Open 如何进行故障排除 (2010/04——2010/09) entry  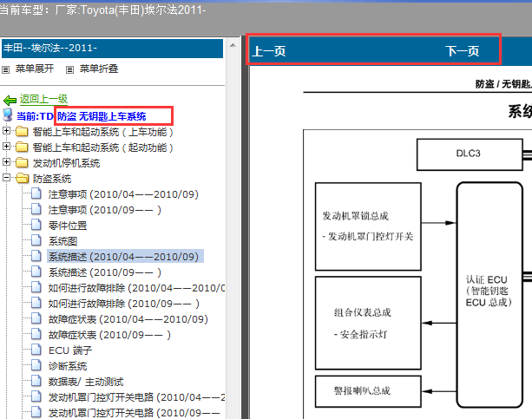point(136,288)
